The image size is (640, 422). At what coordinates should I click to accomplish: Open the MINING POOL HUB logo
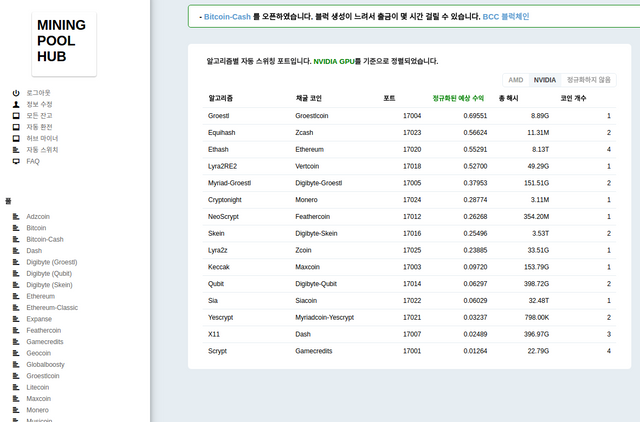64,44
